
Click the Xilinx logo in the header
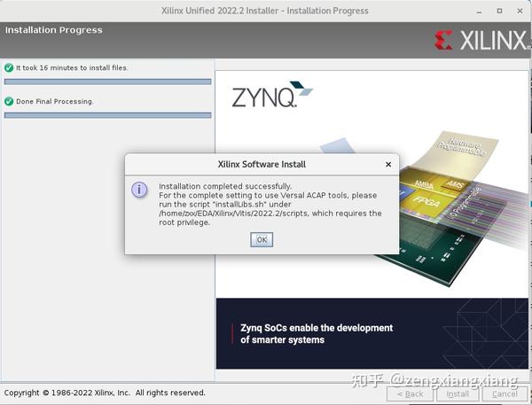(x=481, y=40)
